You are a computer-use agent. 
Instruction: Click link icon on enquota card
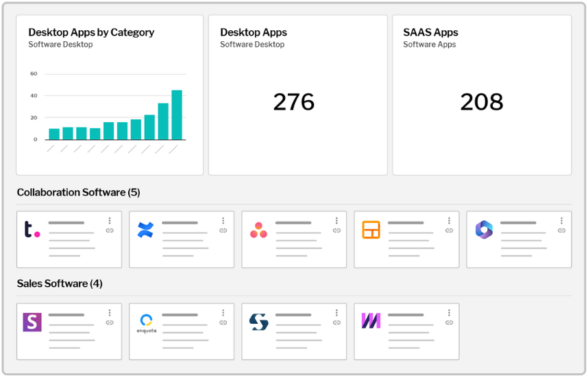click(x=223, y=322)
